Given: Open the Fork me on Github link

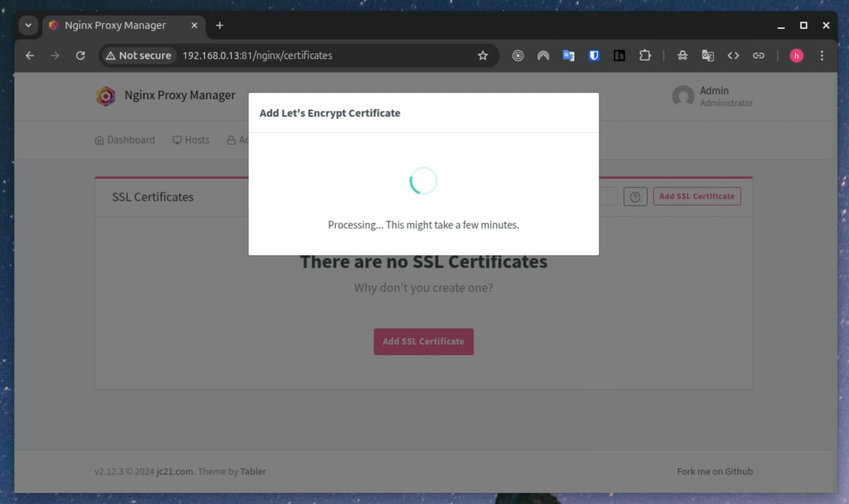Looking at the screenshot, I should pos(715,471).
